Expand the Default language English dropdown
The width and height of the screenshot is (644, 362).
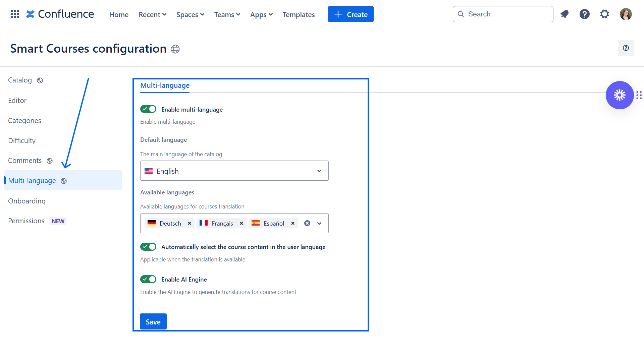234,171
